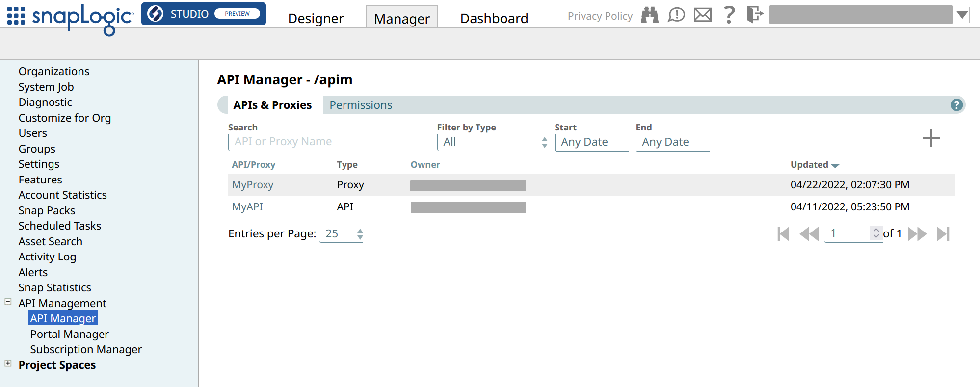Viewport: 980px width, 387px height.
Task: Open the Designer tab
Action: click(316, 18)
